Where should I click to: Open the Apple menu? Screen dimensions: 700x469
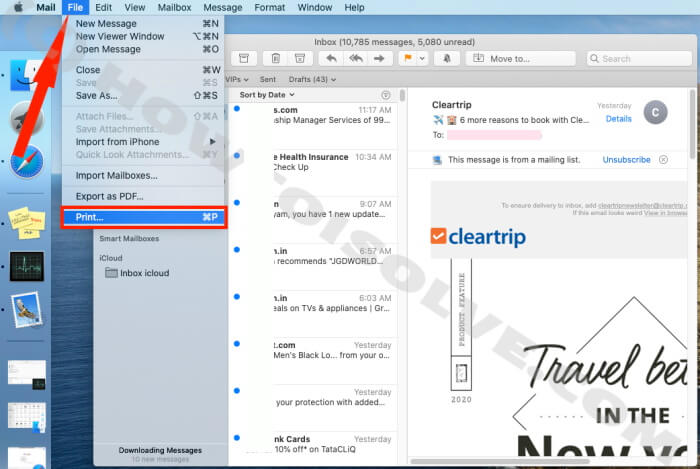[x=18, y=8]
